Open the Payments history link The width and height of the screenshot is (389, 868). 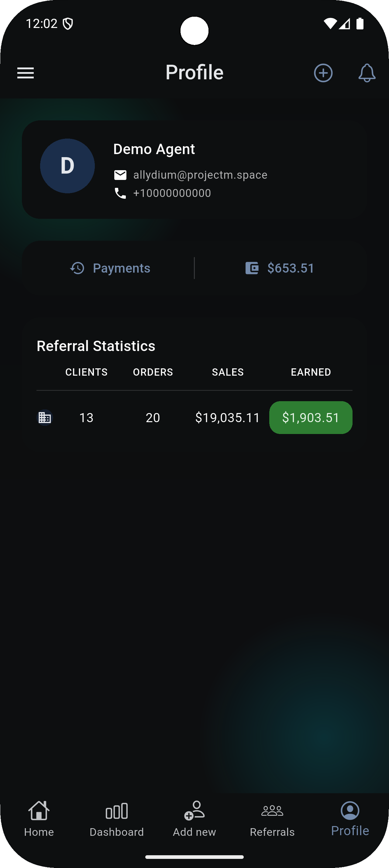(121, 268)
